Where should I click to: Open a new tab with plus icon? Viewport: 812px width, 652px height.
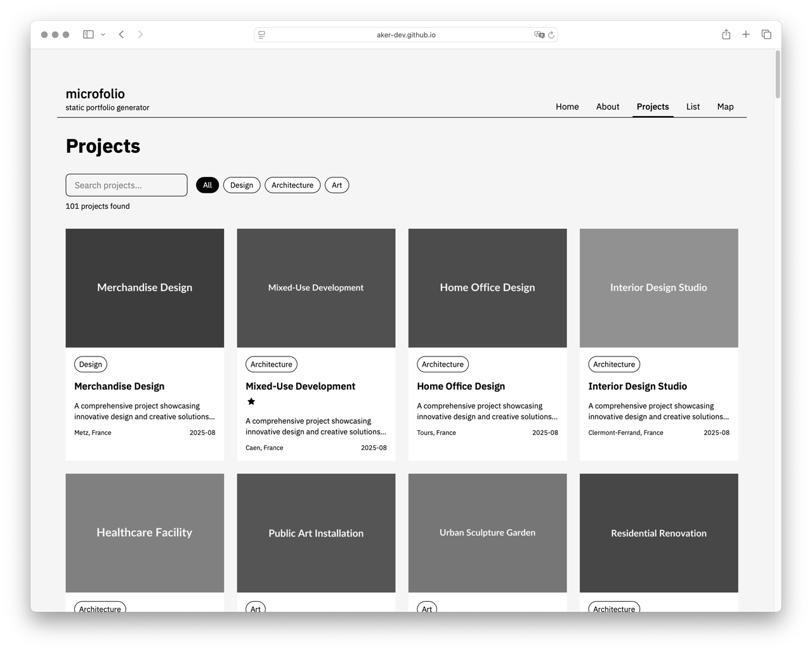(746, 34)
